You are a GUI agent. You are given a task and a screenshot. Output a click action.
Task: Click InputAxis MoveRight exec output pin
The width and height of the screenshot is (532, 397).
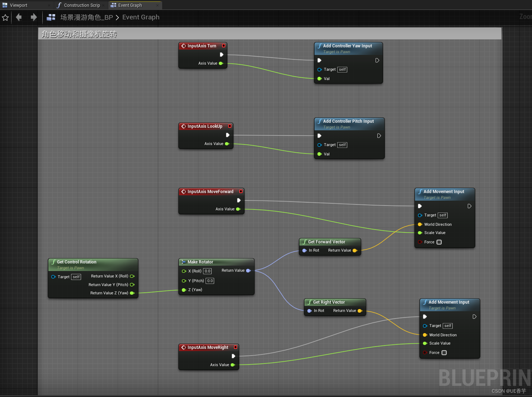(234, 356)
